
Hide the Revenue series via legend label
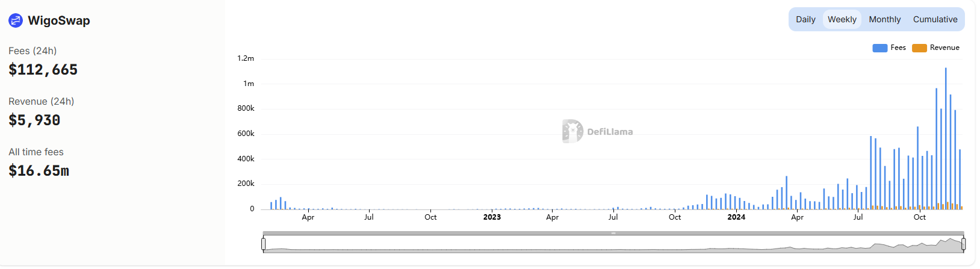pyautogui.click(x=944, y=48)
